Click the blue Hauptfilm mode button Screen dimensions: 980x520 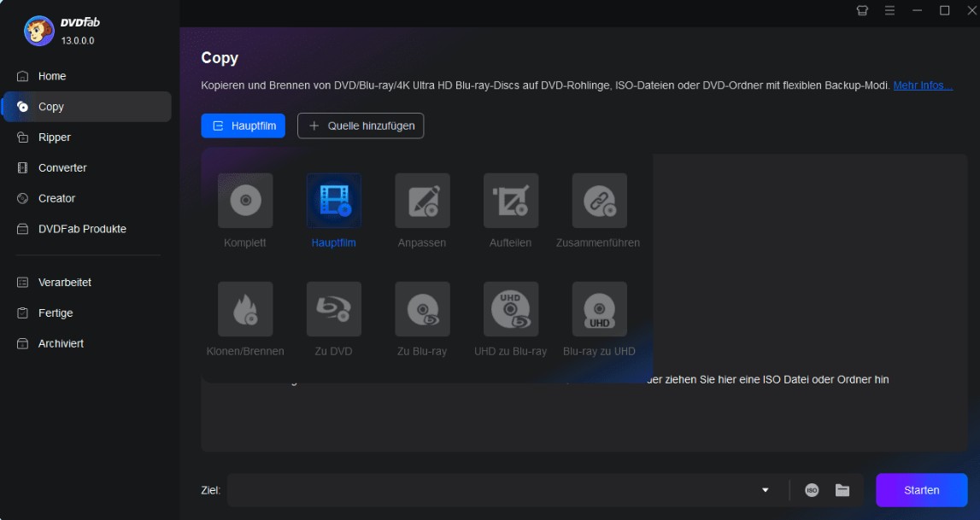point(244,126)
